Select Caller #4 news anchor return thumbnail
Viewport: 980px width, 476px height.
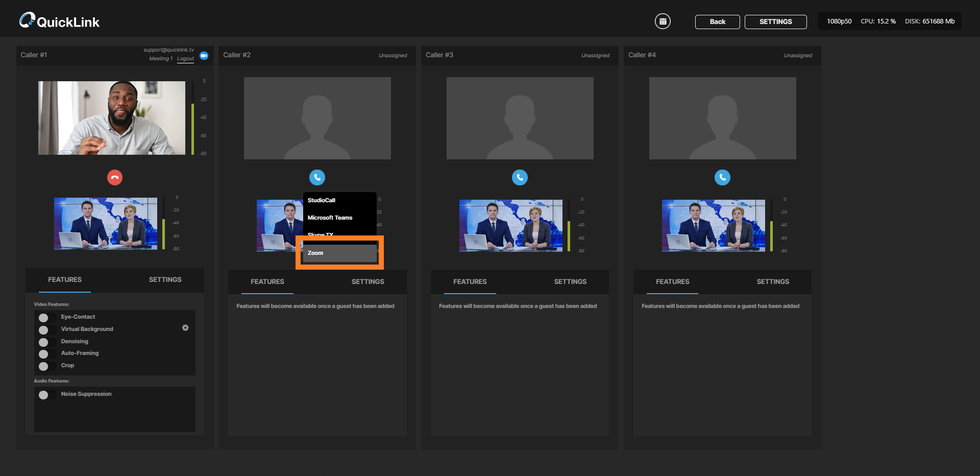click(x=713, y=225)
